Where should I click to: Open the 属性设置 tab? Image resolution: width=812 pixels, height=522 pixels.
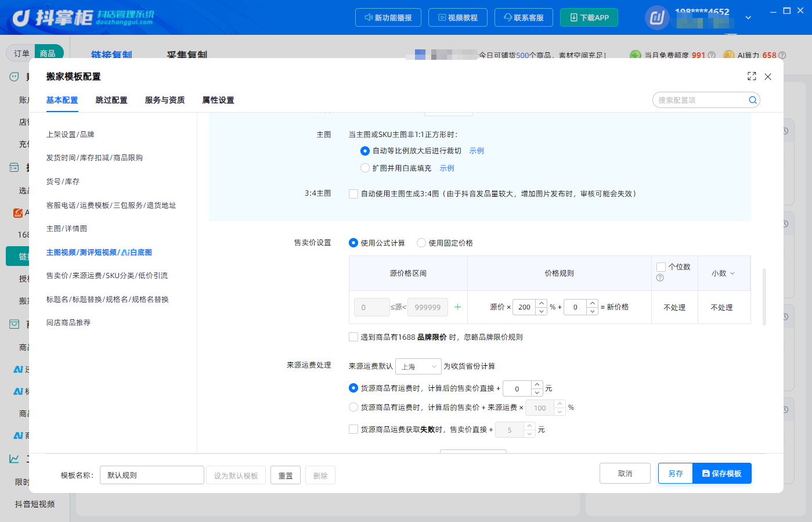218,100
